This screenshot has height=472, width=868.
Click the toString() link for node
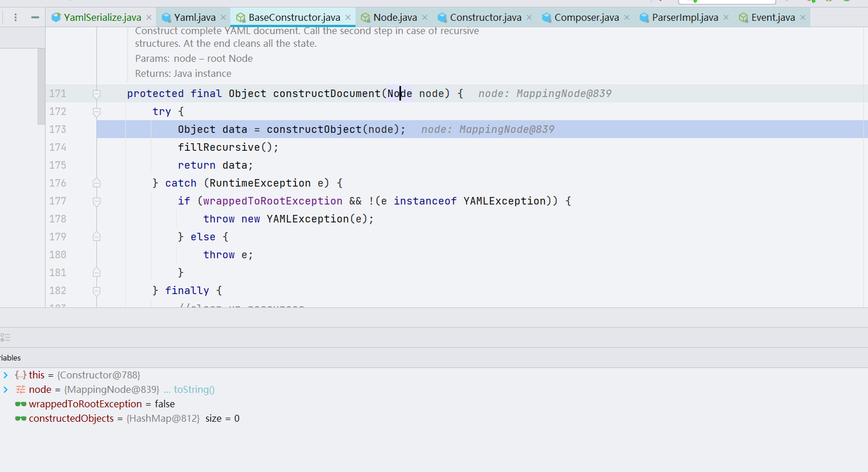[x=194, y=390]
